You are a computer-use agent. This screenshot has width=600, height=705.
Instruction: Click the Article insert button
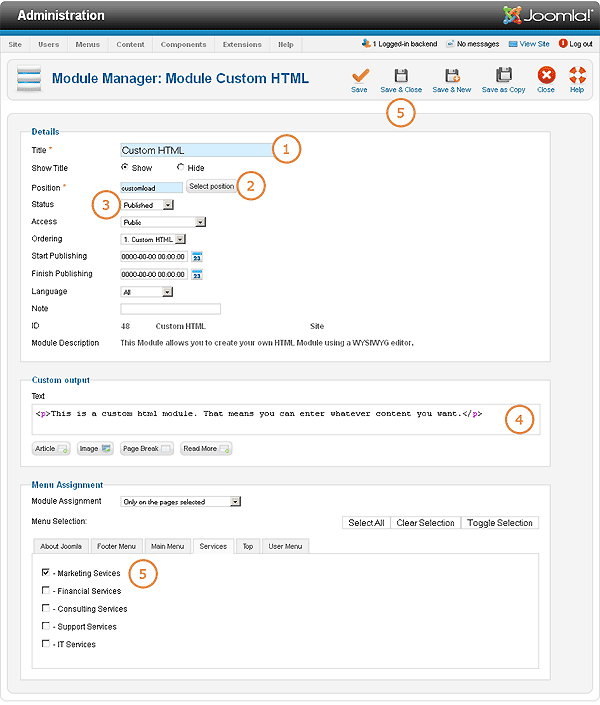coord(51,449)
